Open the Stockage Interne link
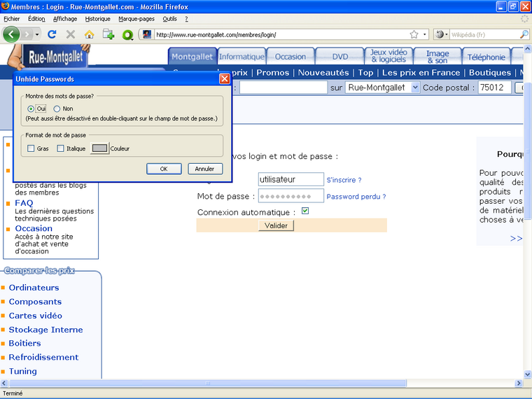 click(x=45, y=330)
